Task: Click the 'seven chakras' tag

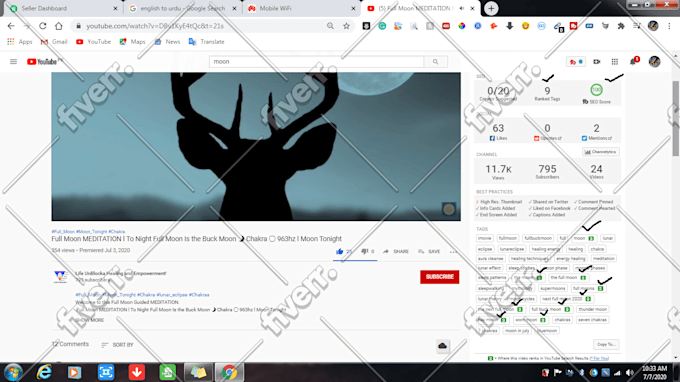Action: (592, 320)
